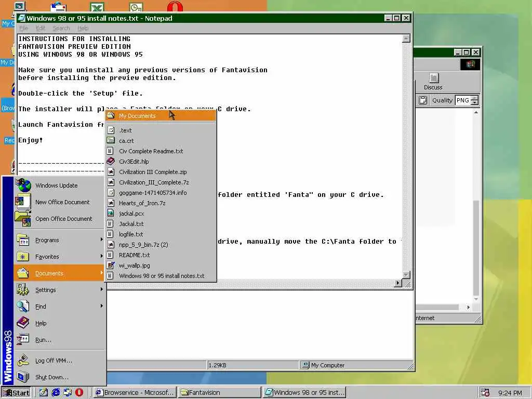532x399 pixels.
Task: Open My Documents folder entry
Action: tap(161, 116)
